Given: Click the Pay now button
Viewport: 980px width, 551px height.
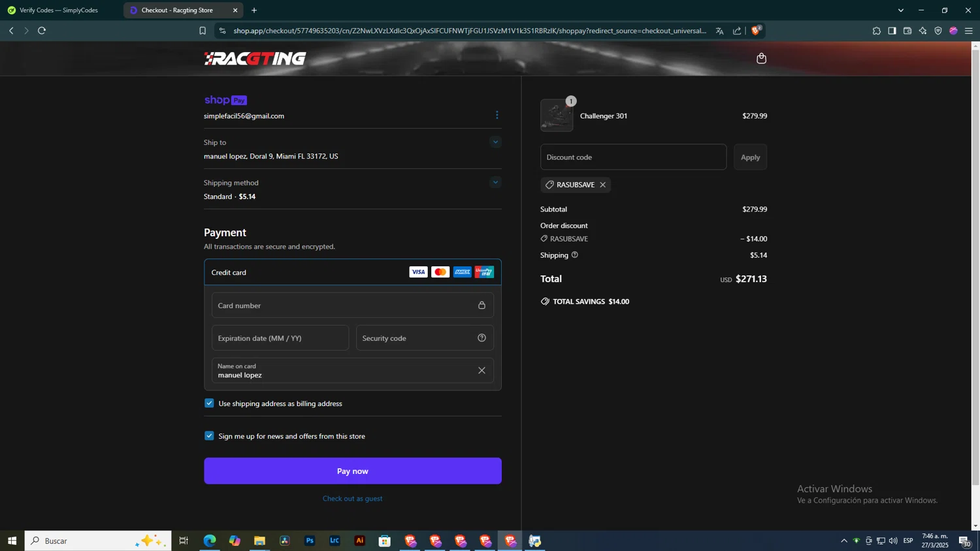Looking at the screenshot, I should tap(353, 471).
